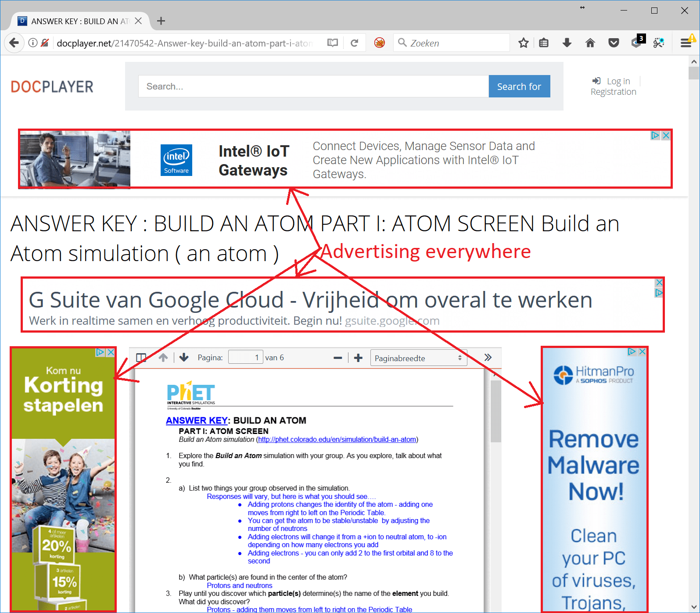This screenshot has width=700, height=613.
Task: Go to the browser Home icon
Action: click(590, 43)
